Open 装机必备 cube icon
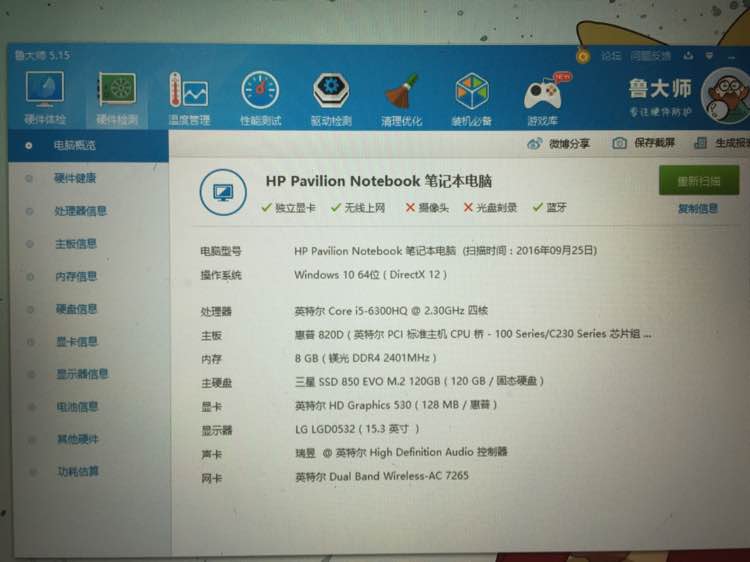Viewport: 750px width, 562px height. click(472, 91)
